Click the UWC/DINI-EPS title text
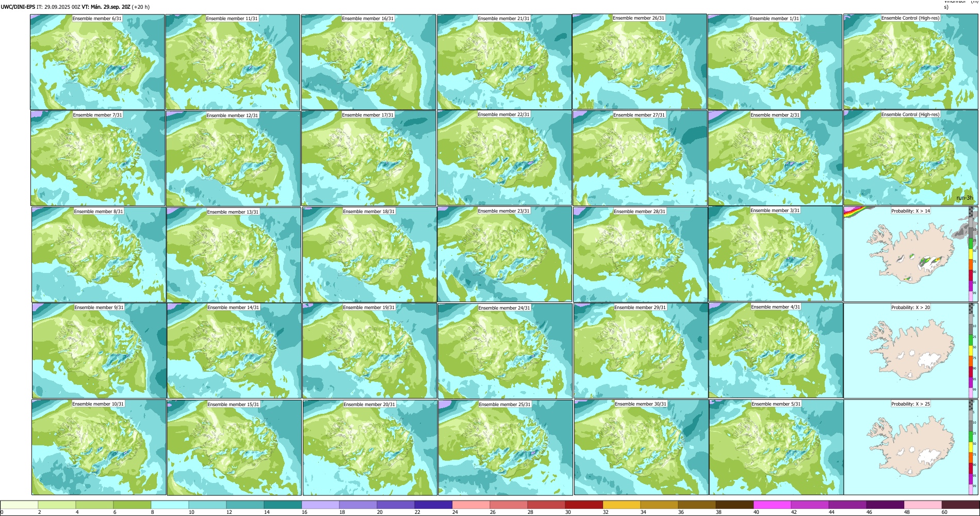This screenshot has height=516, width=980. point(18,7)
